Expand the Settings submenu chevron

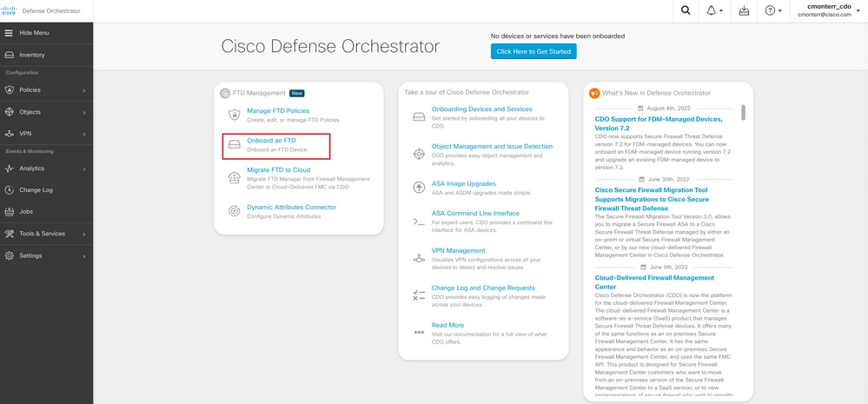(x=84, y=256)
